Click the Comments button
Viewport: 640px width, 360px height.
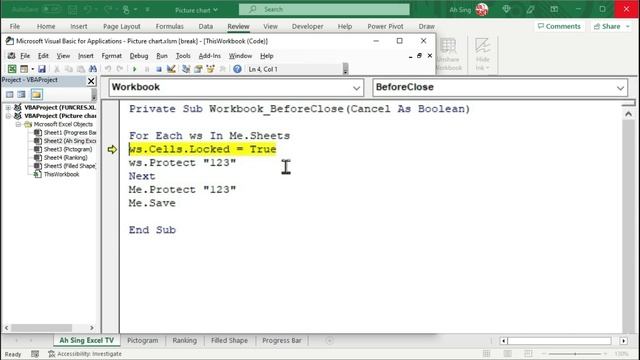coord(559,27)
